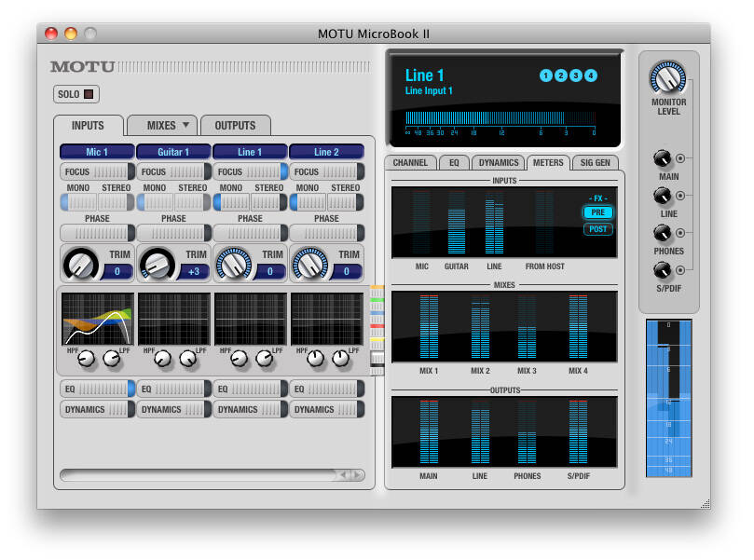754x560 pixels.
Task: Click the Line 1 HPF knob
Action: coord(239,358)
